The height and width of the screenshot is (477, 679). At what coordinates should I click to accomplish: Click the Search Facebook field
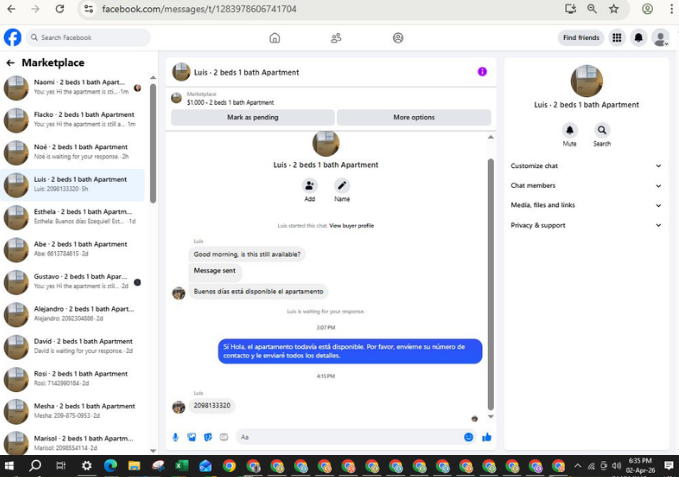pyautogui.click(x=88, y=38)
